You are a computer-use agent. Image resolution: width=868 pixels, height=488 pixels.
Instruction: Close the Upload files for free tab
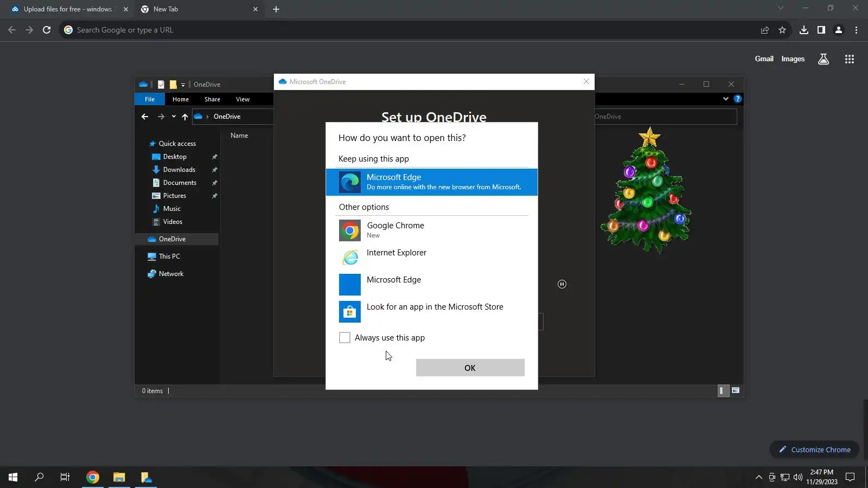pos(125,9)
